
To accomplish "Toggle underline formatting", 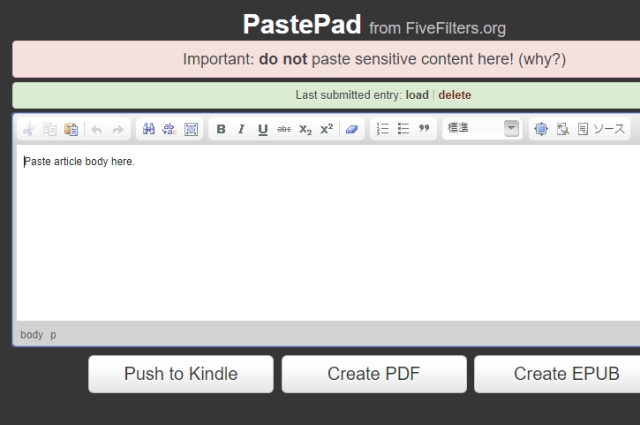I will coord(262,129).
